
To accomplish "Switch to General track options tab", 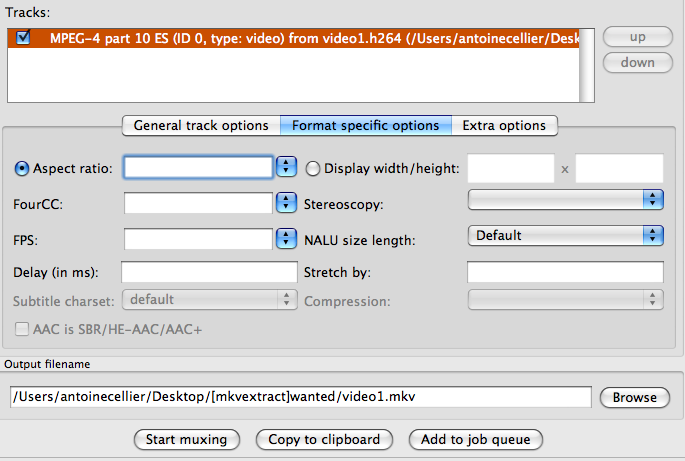I will coord(201,125).
